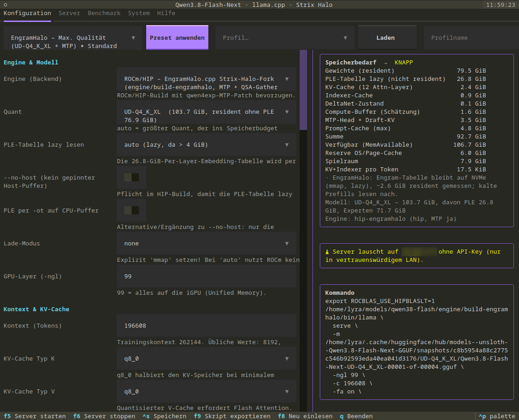Click the Indexer-Cache row
The height and width of the screenshot is (420, 519).
(406, 96)
